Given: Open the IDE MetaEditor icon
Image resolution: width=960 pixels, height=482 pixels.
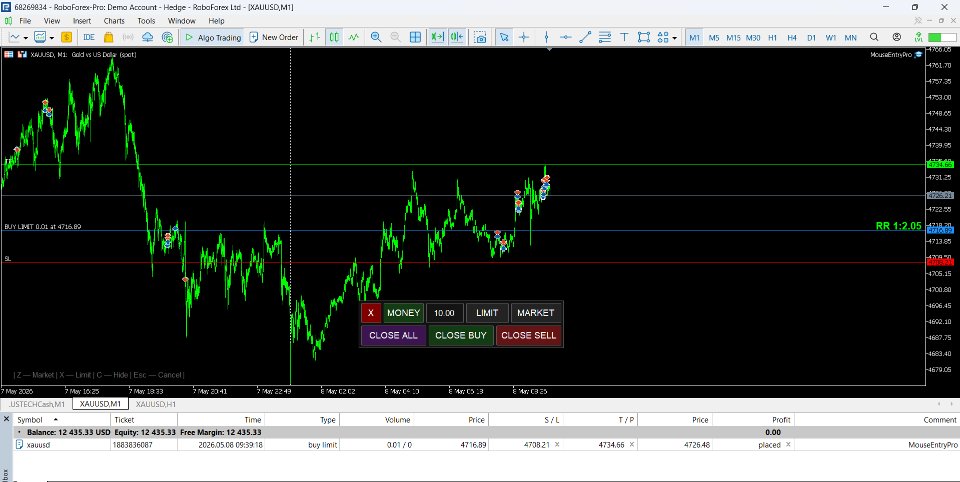Looking at the screenshot, I should click(x=89, y=37).
